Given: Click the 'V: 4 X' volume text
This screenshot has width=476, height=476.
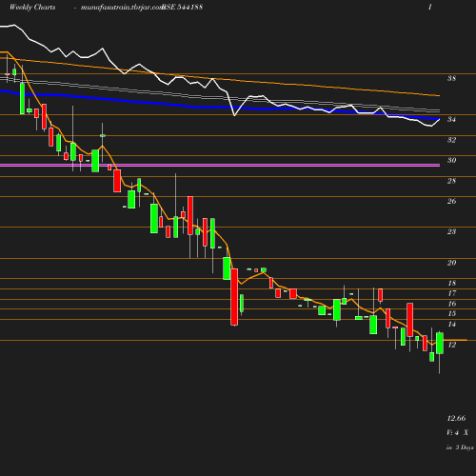Looking at the screenshot, I should coord(457,432).
